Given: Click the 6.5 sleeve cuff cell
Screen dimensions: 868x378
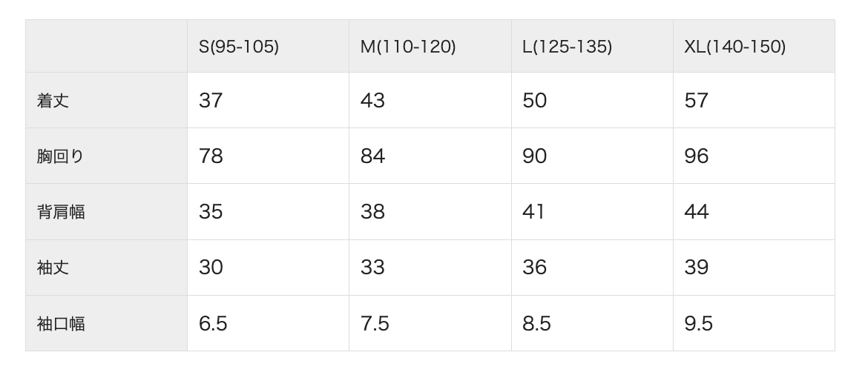Looking at the screenshot, I should point(213,324).
